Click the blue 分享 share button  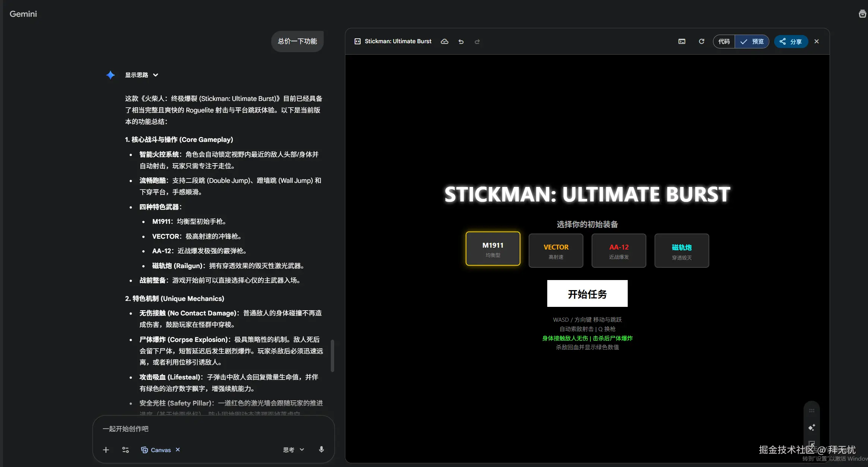click(x=791, y=41)
